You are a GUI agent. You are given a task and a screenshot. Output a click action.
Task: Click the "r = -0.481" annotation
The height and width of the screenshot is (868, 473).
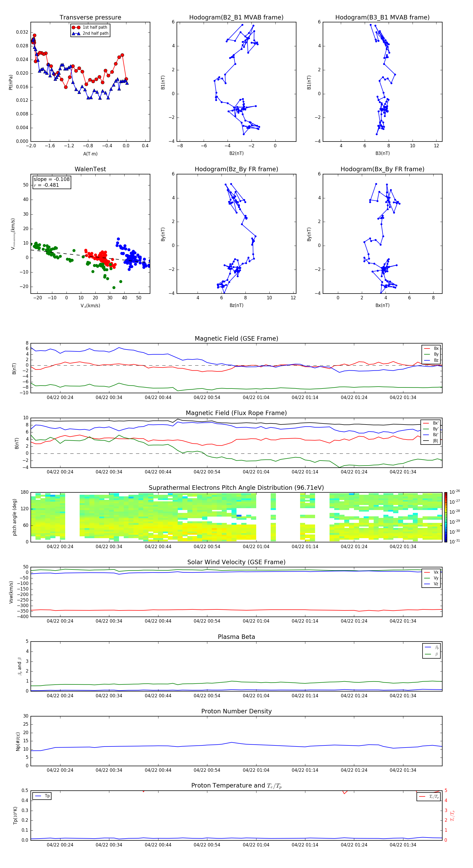coord(47,185)
